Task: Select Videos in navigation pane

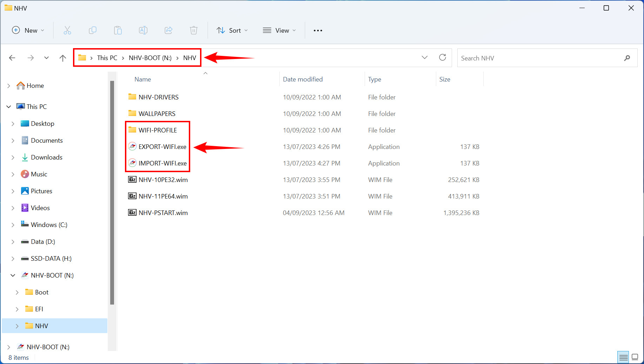Action: [40, 208]
